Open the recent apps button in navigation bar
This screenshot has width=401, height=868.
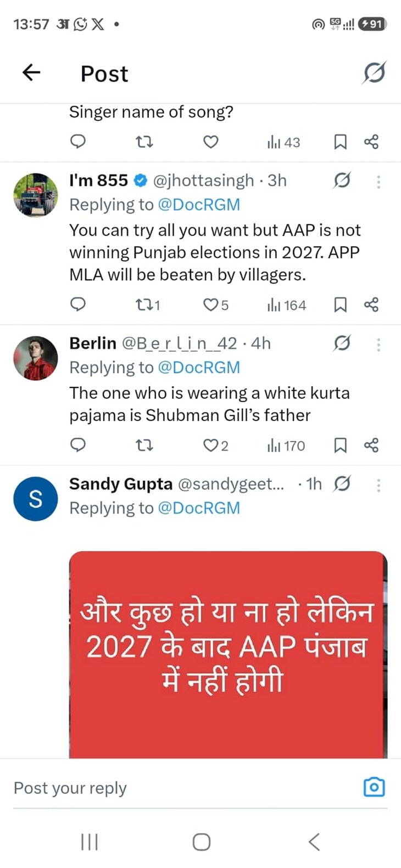(90, 841)
